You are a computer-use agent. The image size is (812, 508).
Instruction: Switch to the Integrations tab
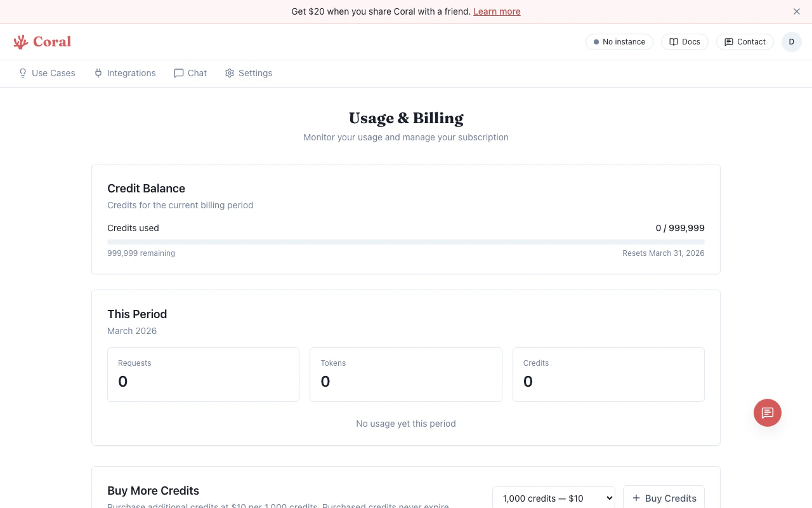point(124,73)
